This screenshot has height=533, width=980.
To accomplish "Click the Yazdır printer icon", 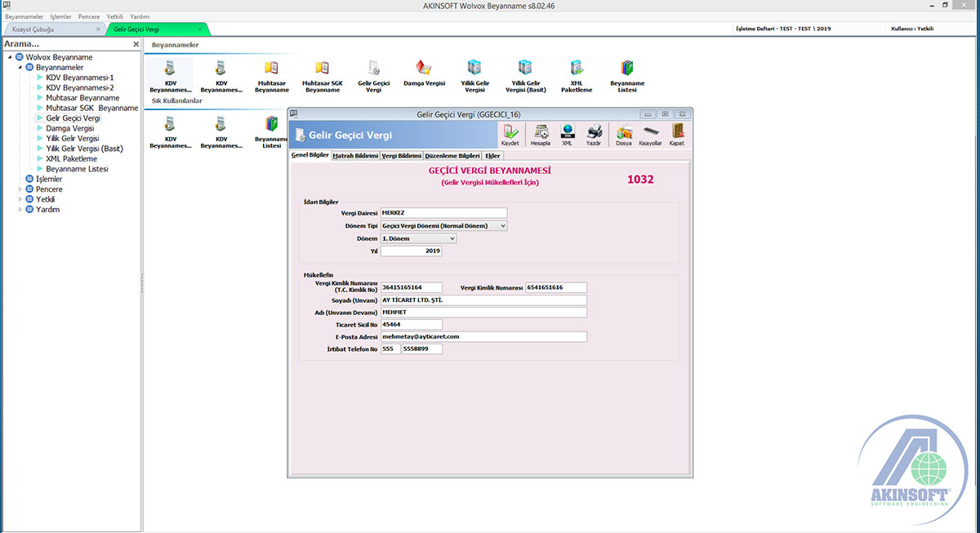I will 595,133.
